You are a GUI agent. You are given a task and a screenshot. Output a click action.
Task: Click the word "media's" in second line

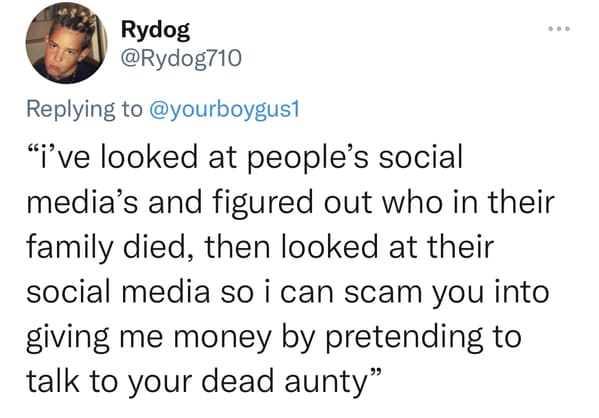coord(82,203)
